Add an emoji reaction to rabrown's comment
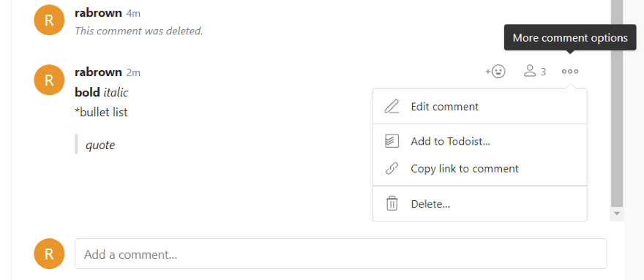Screen dimensions: 644x280 pyautogui.click(x=495, y=72)
